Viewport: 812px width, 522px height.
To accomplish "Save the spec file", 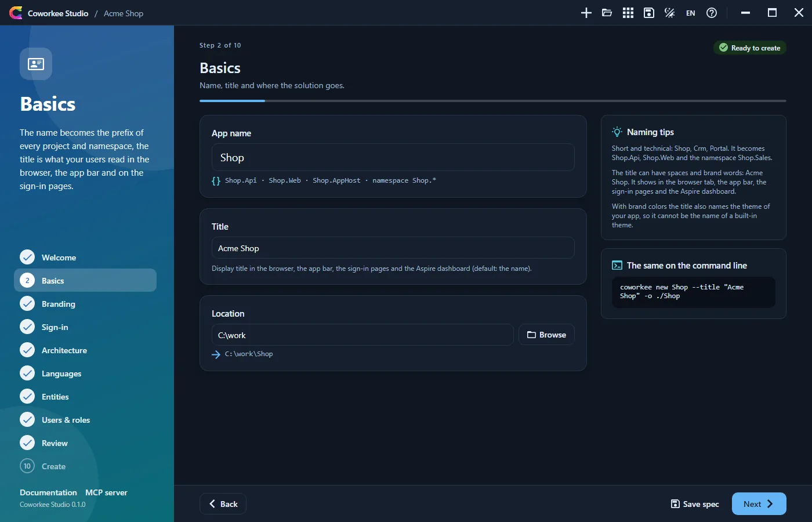I will (x=695, y=504).
